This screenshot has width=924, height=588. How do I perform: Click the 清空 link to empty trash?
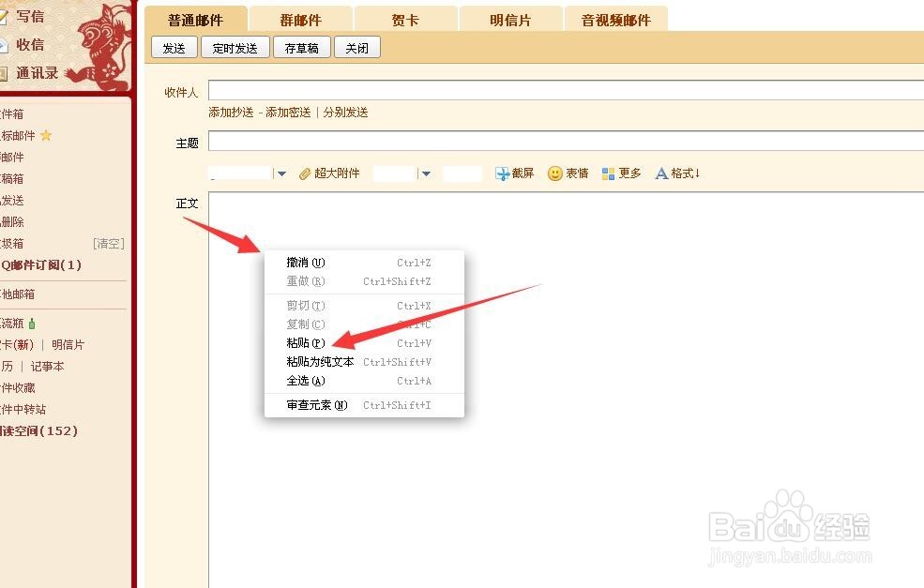[x=108, y=243]
